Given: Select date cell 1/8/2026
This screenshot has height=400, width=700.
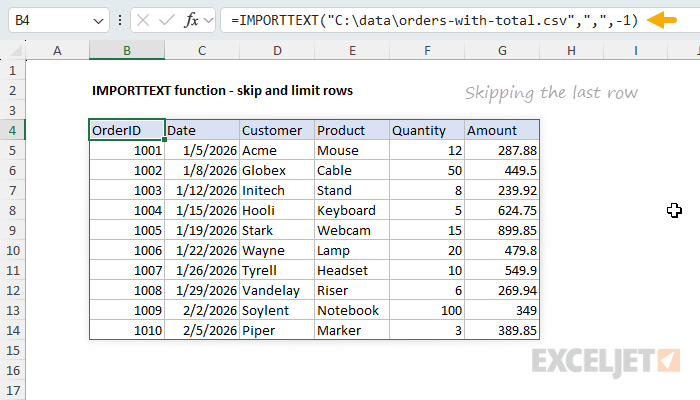Looking at the screenshot, I should click(x=202, y=171).
